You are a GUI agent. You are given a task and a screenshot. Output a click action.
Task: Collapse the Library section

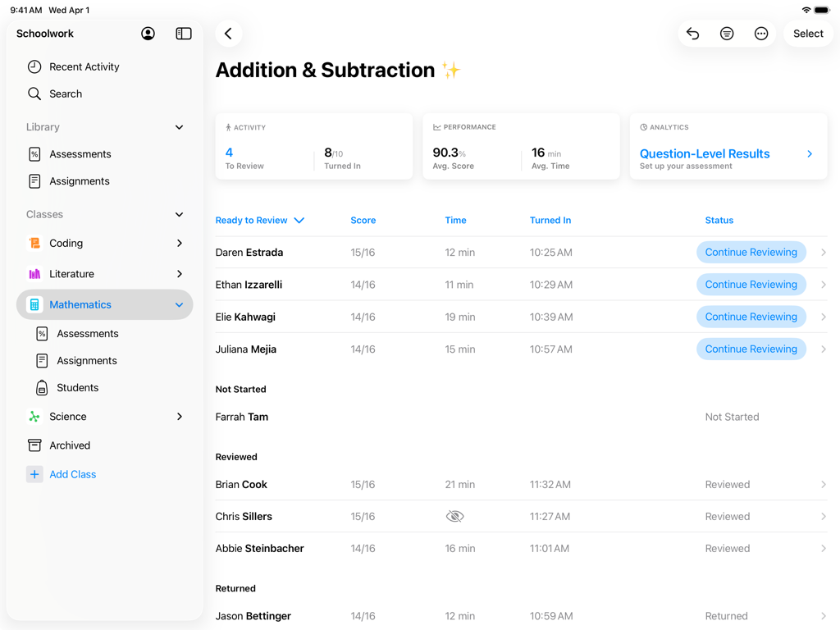tap(179, 127)
